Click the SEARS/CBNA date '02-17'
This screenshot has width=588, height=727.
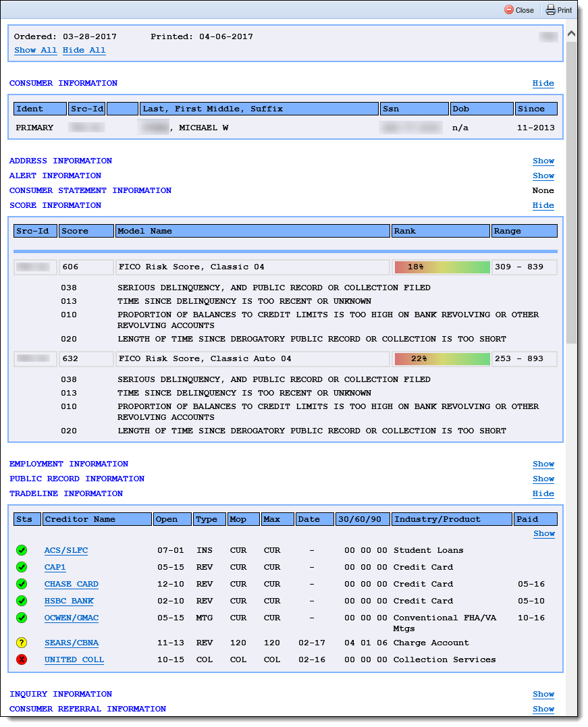tap(312, 643)
